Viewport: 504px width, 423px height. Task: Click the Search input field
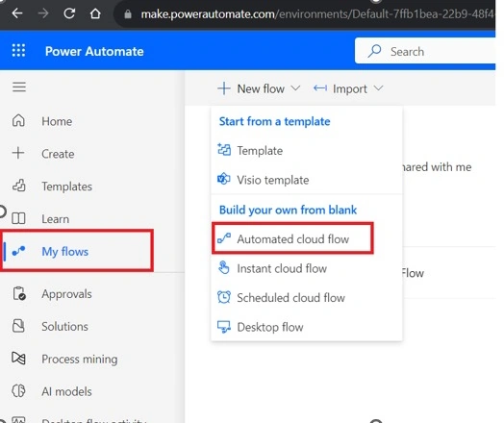point(425,51)
